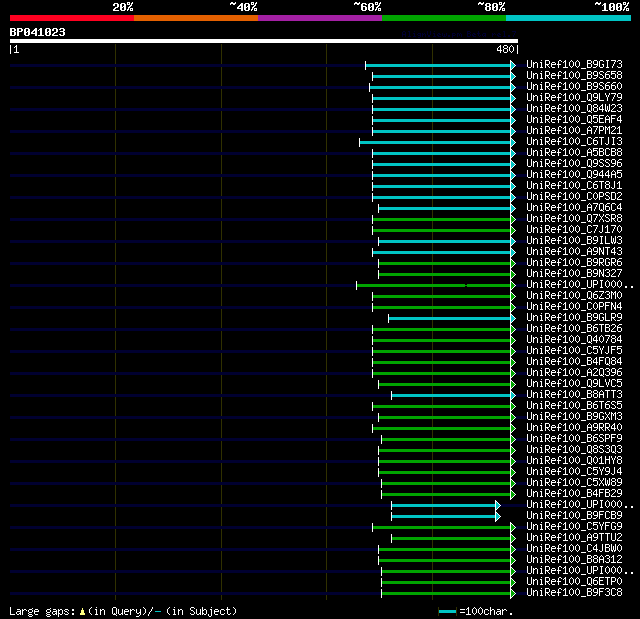Image resolution: width=640 pixels, height=619 pixels.
Task: Click the orange ~40% identity legend segment
Action: [196, 18]
